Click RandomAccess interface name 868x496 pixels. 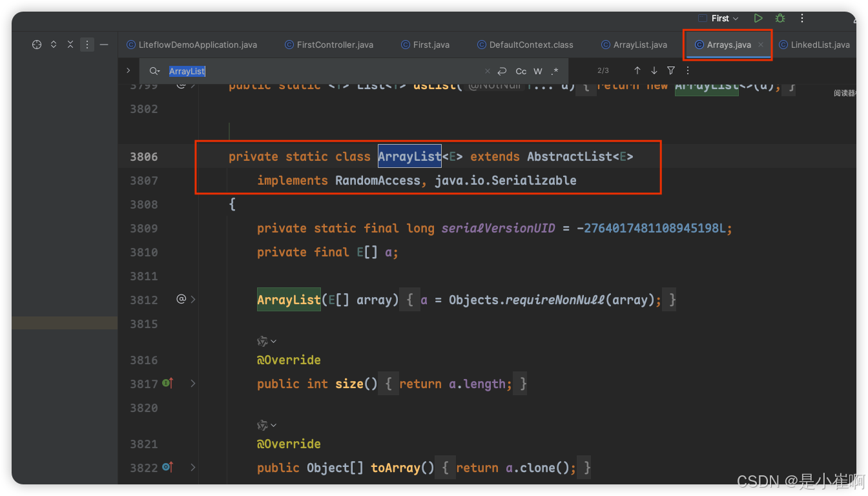point(378,180)
